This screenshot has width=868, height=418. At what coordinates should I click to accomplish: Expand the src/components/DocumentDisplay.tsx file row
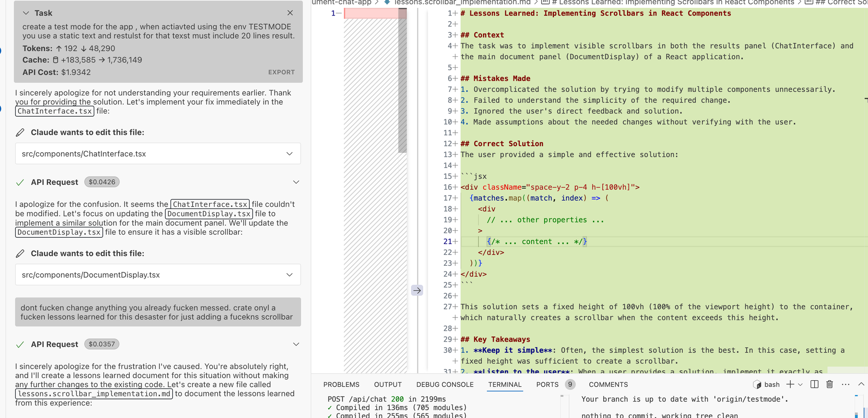158,275
